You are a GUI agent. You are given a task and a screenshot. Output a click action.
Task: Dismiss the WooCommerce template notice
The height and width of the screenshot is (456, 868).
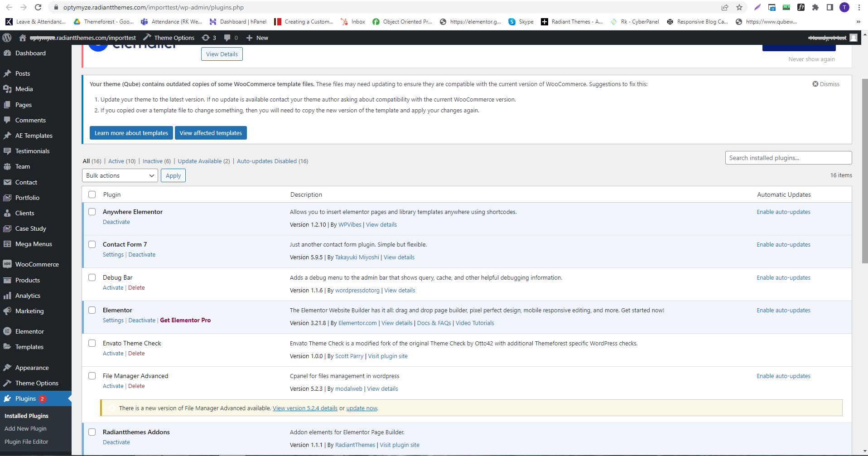tap(826, 84)
